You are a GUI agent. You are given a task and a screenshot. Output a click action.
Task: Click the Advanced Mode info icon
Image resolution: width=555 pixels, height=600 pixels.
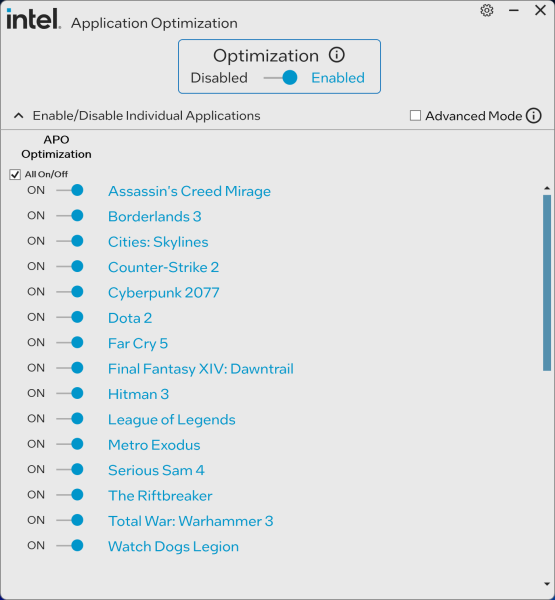534,116
